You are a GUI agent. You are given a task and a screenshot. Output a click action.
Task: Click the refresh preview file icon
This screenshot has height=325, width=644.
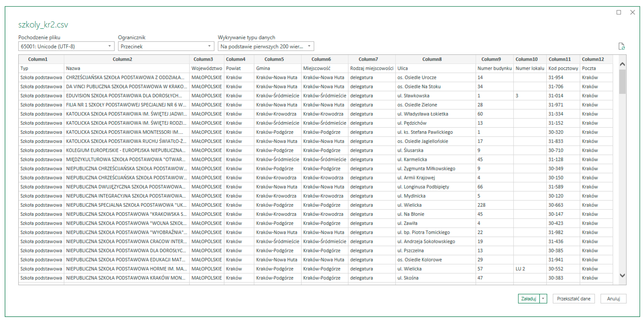tap(621, 46)
